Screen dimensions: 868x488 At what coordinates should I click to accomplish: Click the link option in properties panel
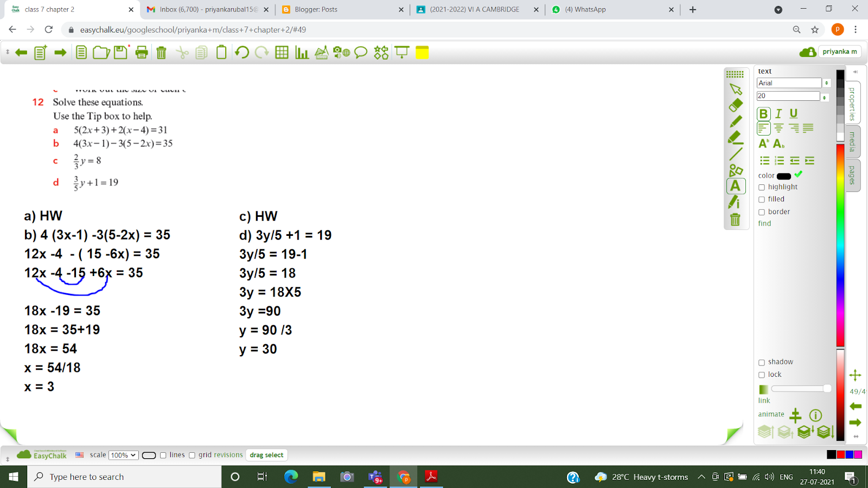click(764, 401)
